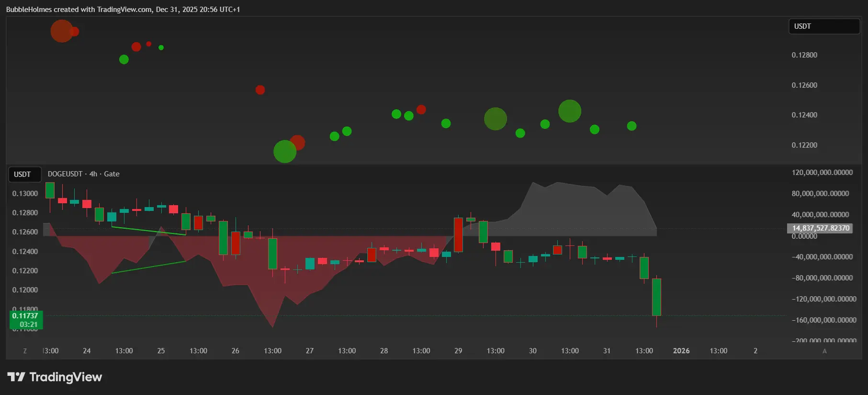Click the 0.13000 price scale label
868x395 pixels.
click(x=25, y=194)
